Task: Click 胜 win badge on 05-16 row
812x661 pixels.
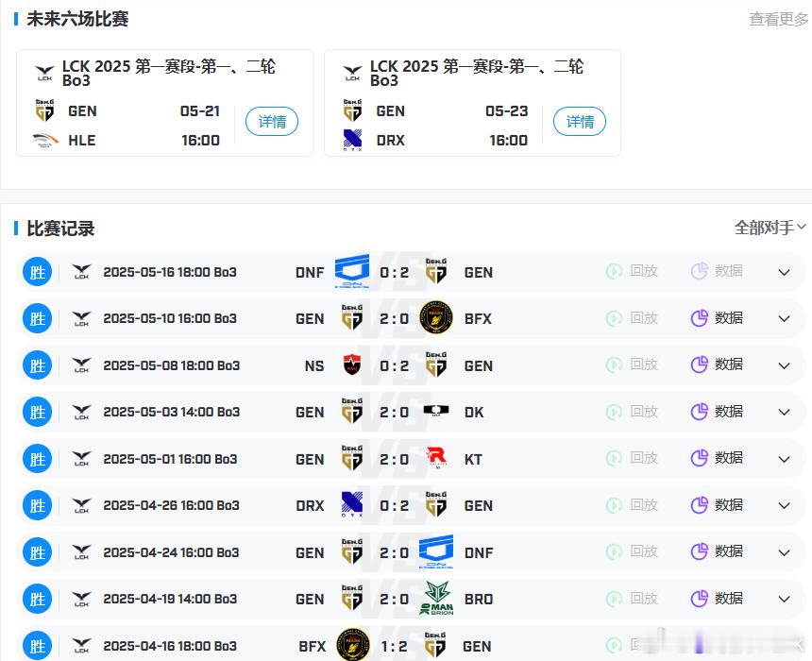Action: coord(37,271)
